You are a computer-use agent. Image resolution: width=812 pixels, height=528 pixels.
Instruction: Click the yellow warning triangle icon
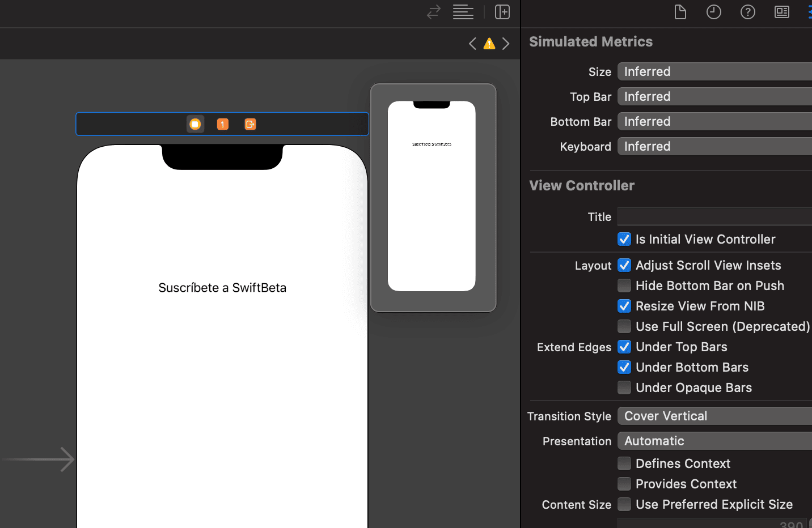coord(489,44)
